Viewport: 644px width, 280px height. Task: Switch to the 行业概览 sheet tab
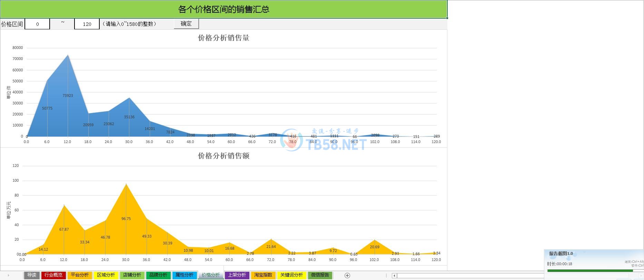coord(53,275)
